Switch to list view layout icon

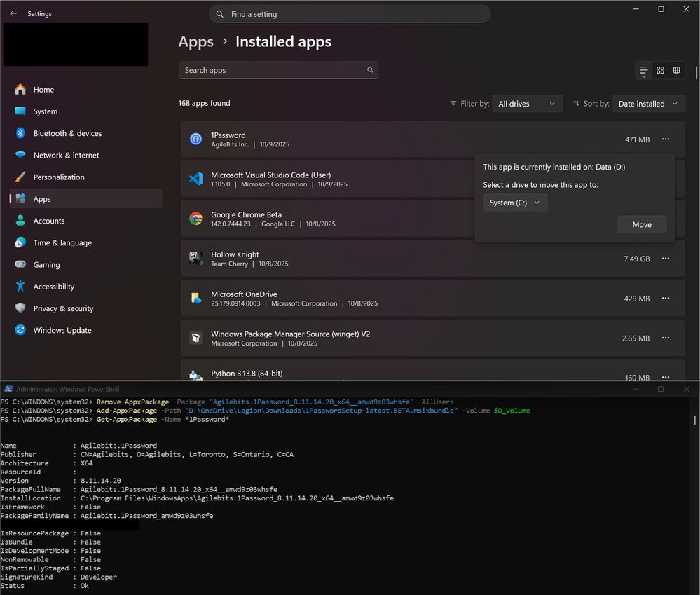pos(643,70)
